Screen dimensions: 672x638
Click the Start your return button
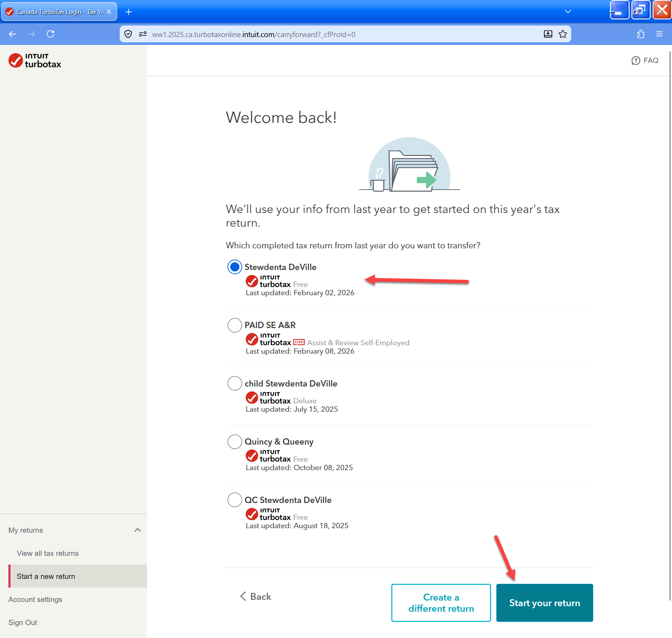tap(544, 603)
